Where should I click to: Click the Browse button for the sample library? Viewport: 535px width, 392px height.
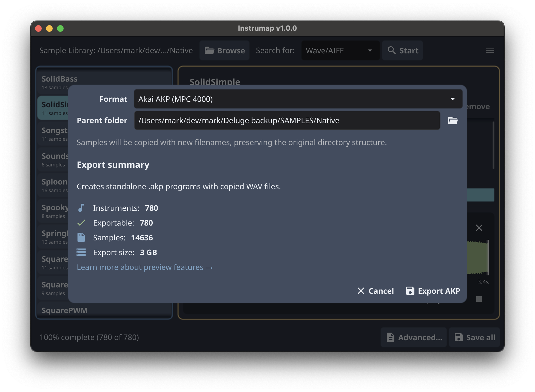click(224, 50)
